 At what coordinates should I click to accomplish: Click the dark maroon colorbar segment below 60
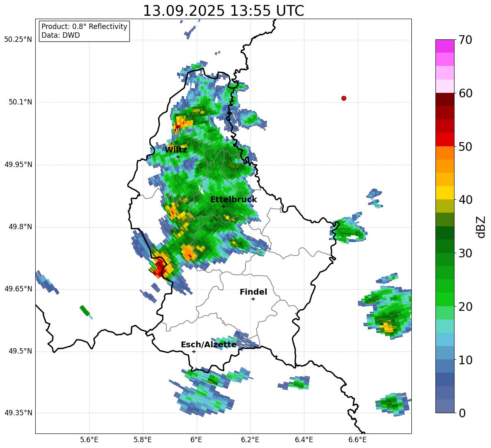click(445, 99)
